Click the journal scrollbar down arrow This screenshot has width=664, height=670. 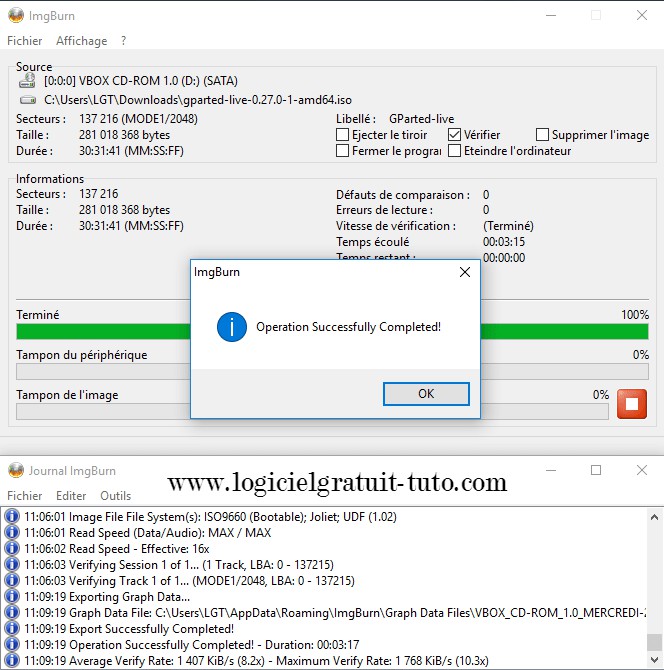[654, 659]
